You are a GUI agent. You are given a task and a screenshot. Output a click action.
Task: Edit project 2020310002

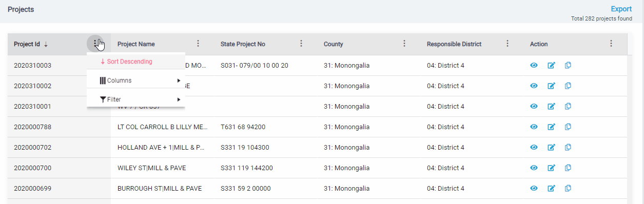[551, 86]
